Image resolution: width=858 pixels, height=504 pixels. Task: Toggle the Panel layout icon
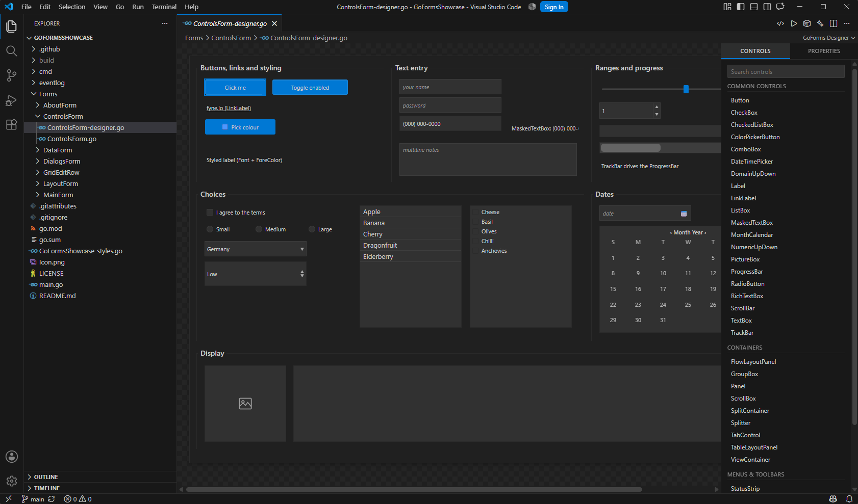coord(754,7)
